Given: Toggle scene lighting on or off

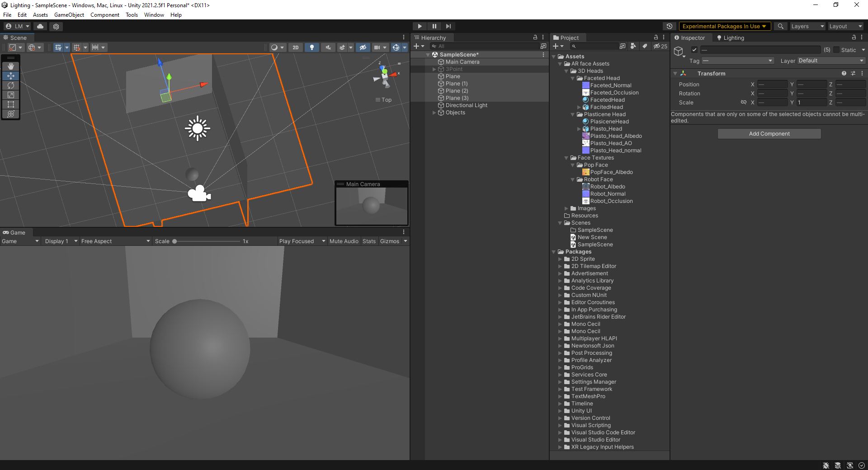Looking at the screenshot, I should 312,47.
